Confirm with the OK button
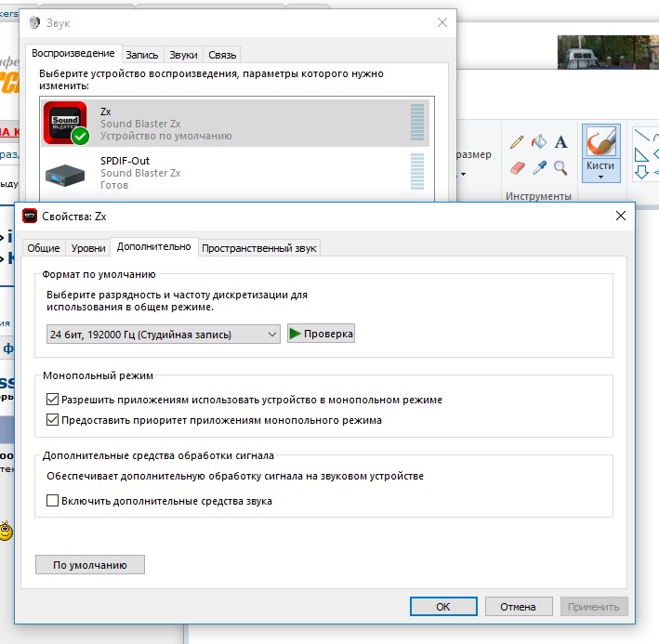Viewport: 659px width, 644px height. (x=443, y=607)
